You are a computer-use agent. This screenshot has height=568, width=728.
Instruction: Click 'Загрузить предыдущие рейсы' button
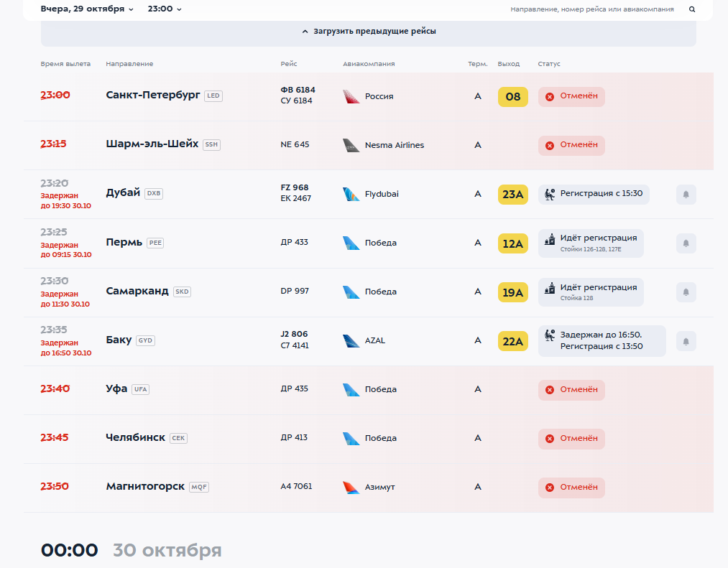click(x=369, y=32)
